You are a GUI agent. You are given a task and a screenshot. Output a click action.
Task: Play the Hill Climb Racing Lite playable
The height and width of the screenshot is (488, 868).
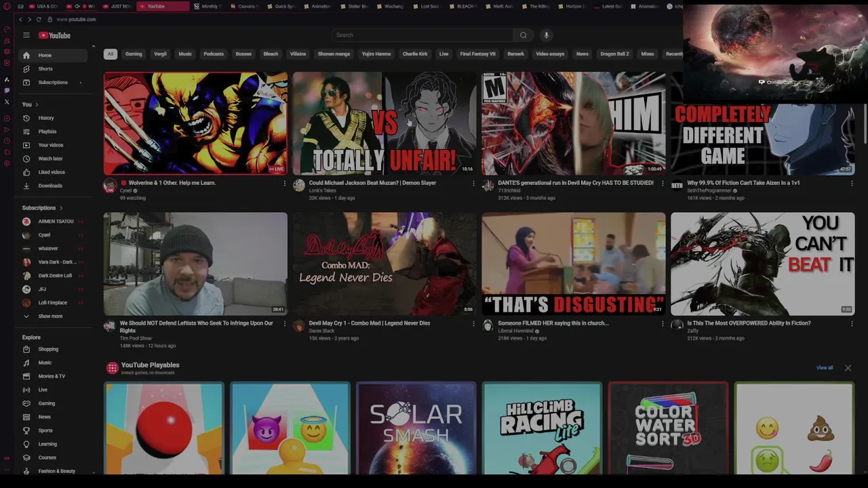tap(542, 428)
